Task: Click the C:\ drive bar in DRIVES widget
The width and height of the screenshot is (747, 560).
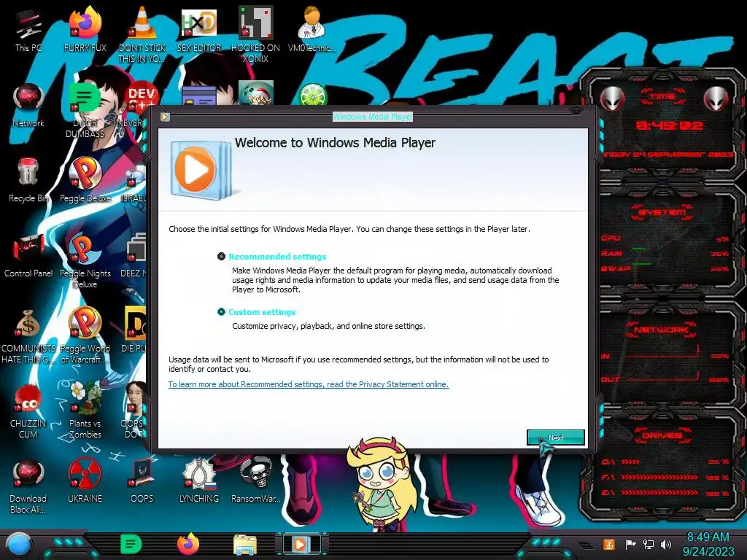Action: click(665, 462)
